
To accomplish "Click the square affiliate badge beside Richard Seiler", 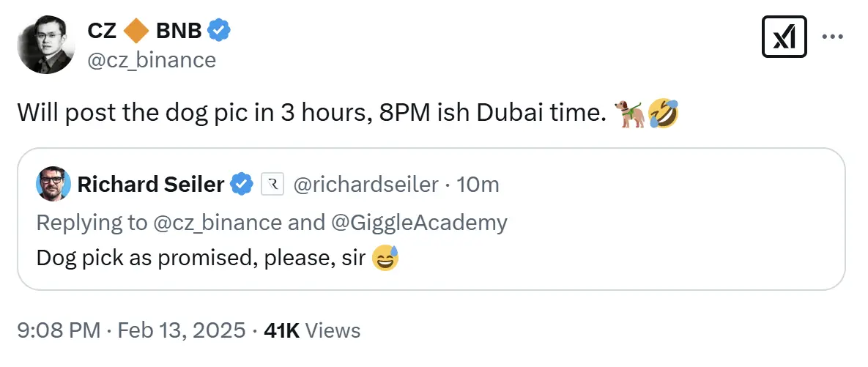I will 272,185.
